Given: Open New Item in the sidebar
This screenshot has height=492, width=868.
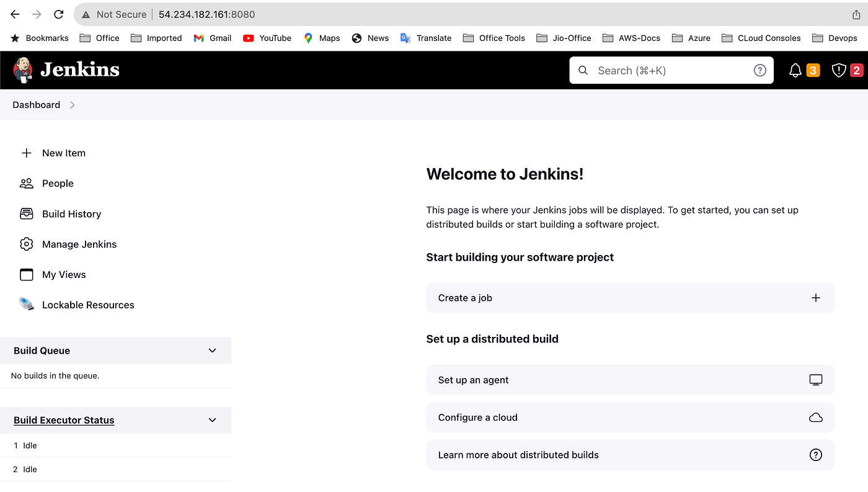Looking at the screenshot, I should (64, 153).
